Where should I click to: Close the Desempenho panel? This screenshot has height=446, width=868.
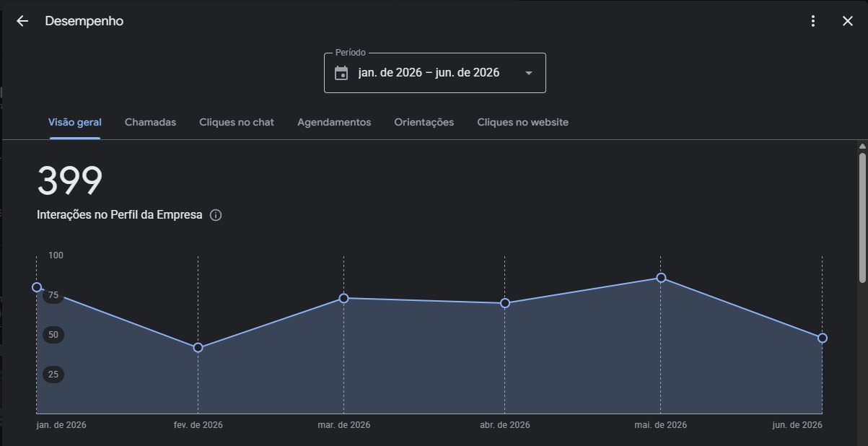click(x=848, y=21)
